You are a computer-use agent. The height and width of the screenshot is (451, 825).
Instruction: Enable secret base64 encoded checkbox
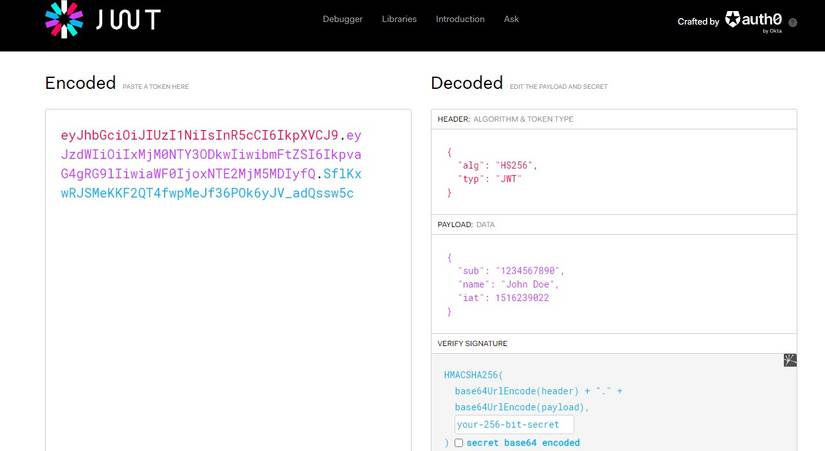459,443
